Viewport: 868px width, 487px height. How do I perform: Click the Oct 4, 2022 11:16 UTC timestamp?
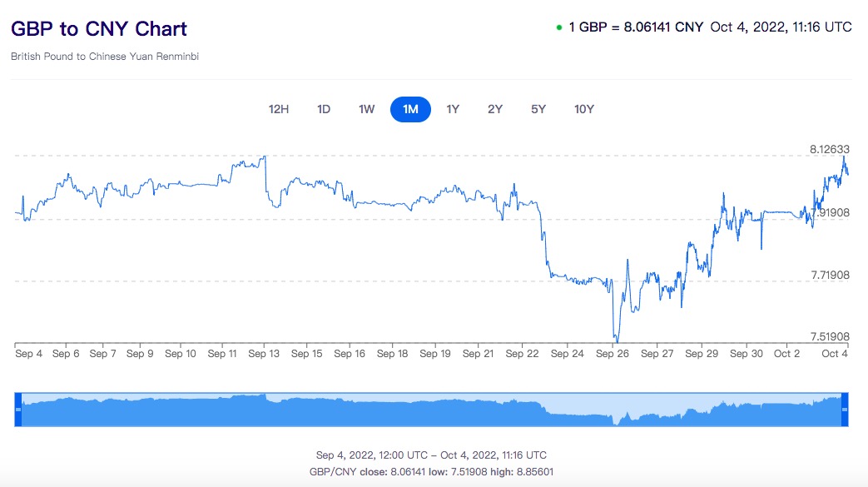781,27
